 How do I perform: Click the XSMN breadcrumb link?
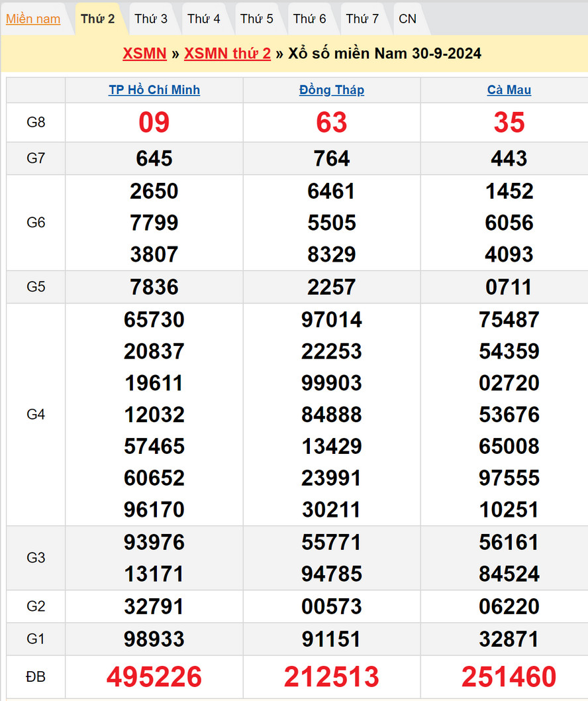(144, 54)
